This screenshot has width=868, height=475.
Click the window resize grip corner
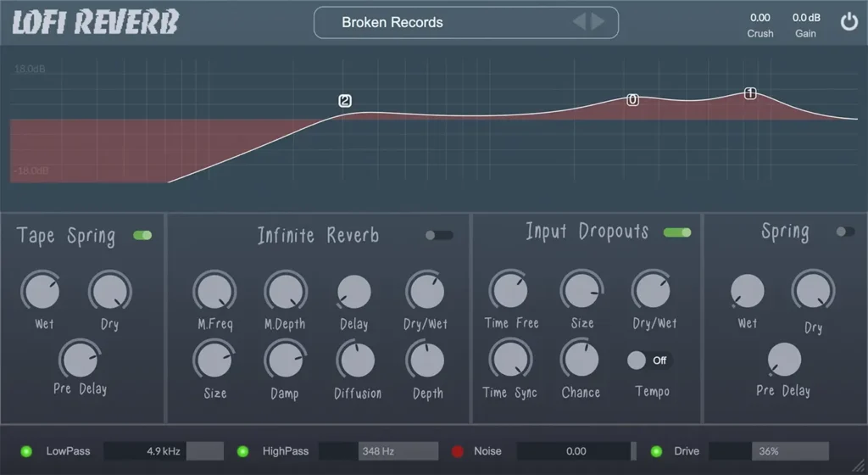point(860,467)
